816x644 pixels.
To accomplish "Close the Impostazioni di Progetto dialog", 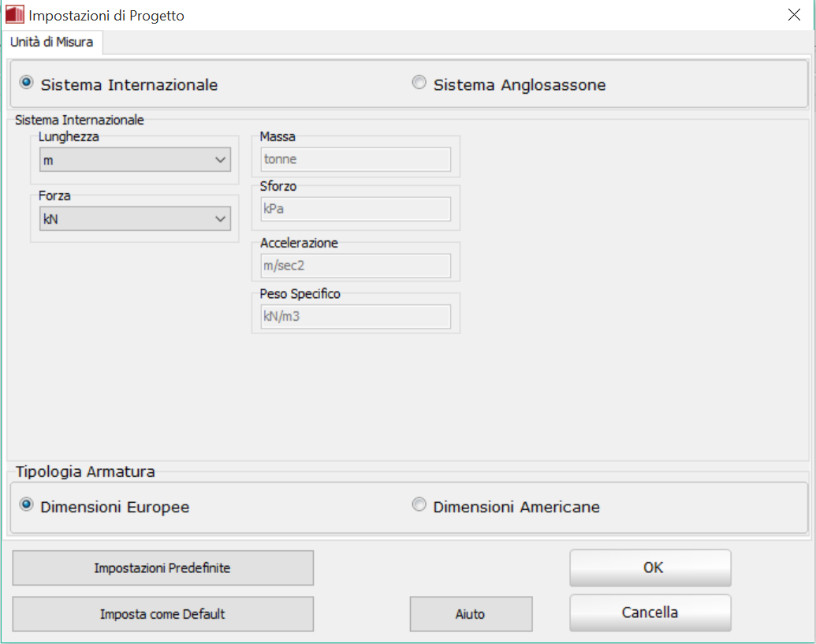I will [x=793, y=15].
